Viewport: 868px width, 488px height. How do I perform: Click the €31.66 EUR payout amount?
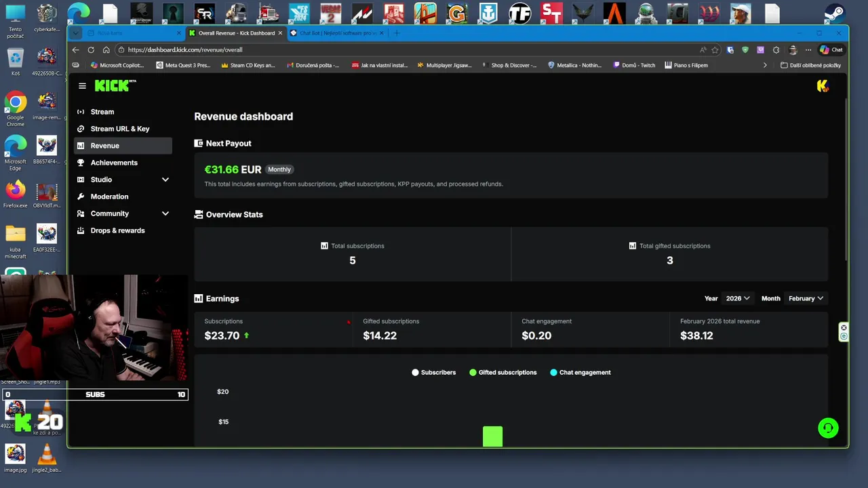point(233,169)
